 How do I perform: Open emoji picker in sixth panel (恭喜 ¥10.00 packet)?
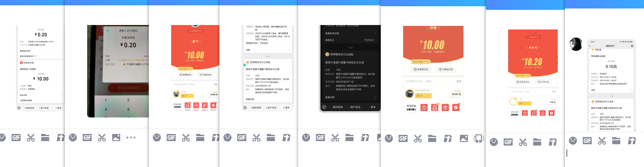(389, 138)
